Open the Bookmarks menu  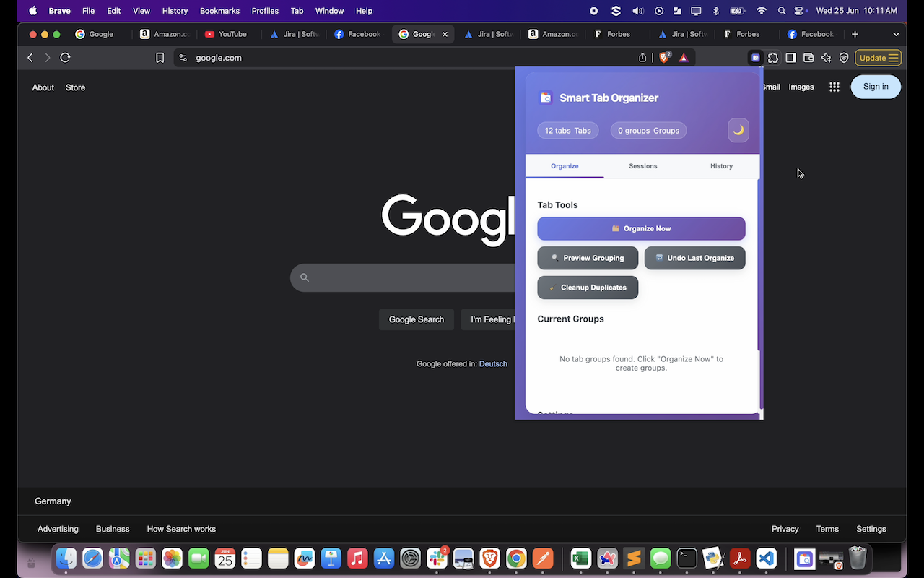coord(219,11)
